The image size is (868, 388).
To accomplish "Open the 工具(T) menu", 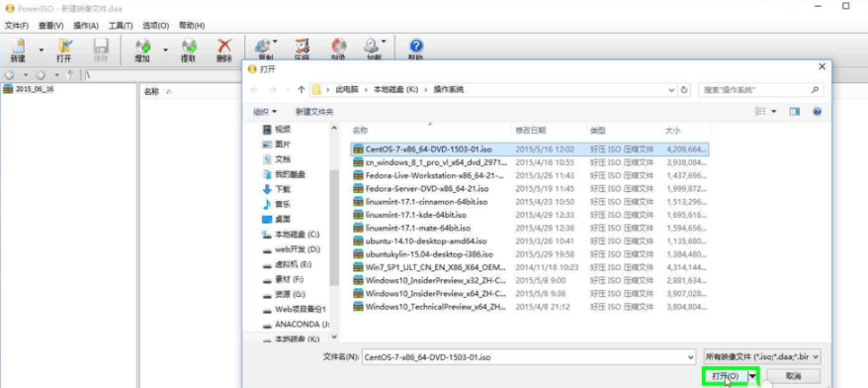I will tap(121, 26).
